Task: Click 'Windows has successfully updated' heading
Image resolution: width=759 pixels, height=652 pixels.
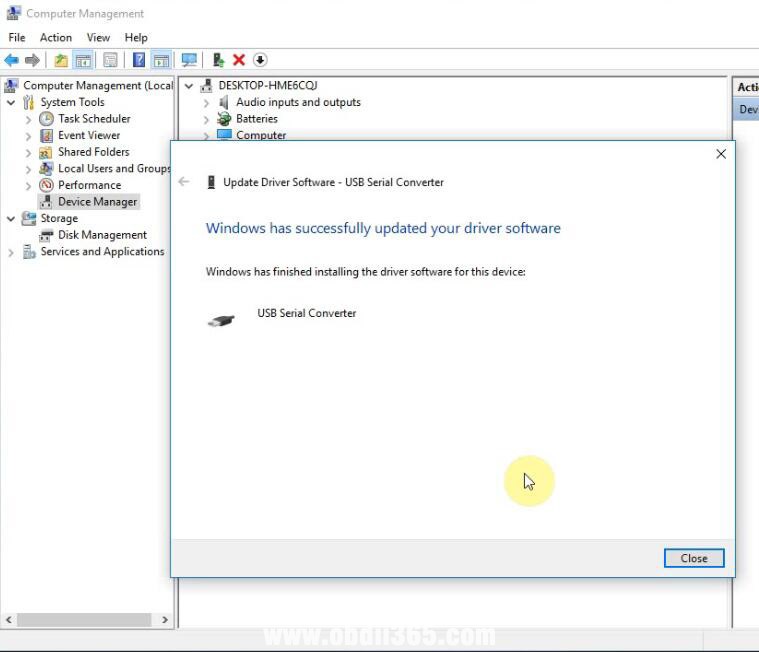Action: point(383,228)
